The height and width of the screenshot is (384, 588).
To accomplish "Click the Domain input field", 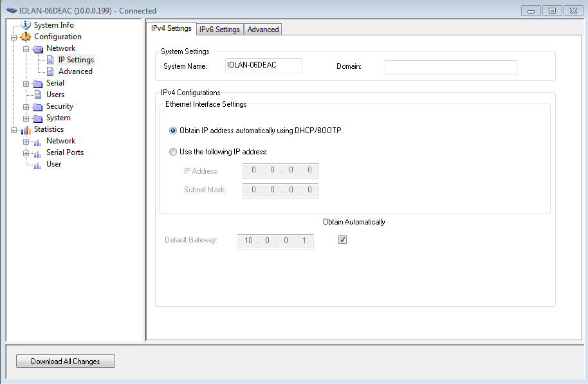I will (x=451, y=67).
